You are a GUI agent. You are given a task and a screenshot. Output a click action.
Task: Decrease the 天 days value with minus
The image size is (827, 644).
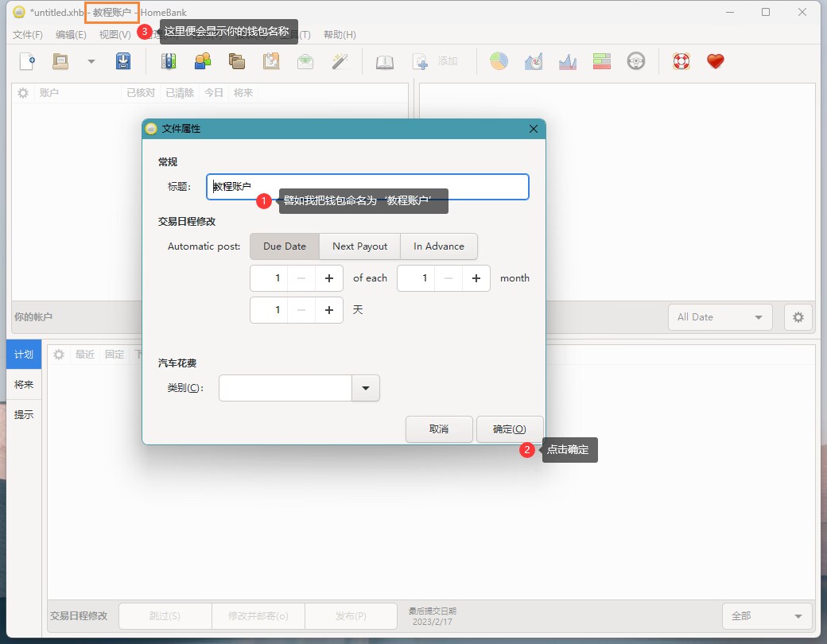(301, 310)
